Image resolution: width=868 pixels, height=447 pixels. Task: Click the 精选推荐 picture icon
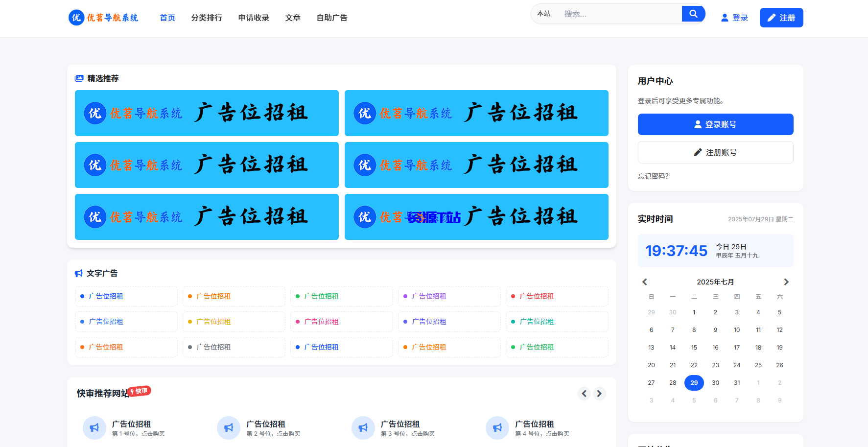[80, 78]
